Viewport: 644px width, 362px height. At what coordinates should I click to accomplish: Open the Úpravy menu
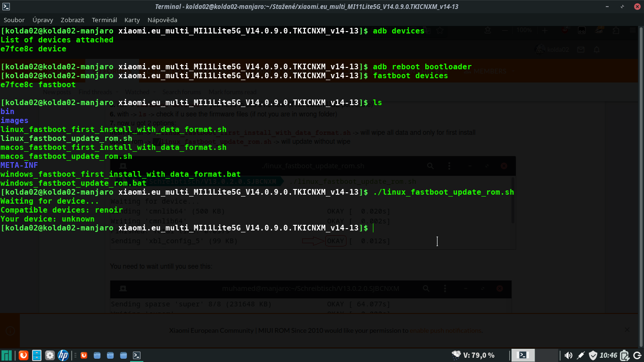[x=43, y=20]
